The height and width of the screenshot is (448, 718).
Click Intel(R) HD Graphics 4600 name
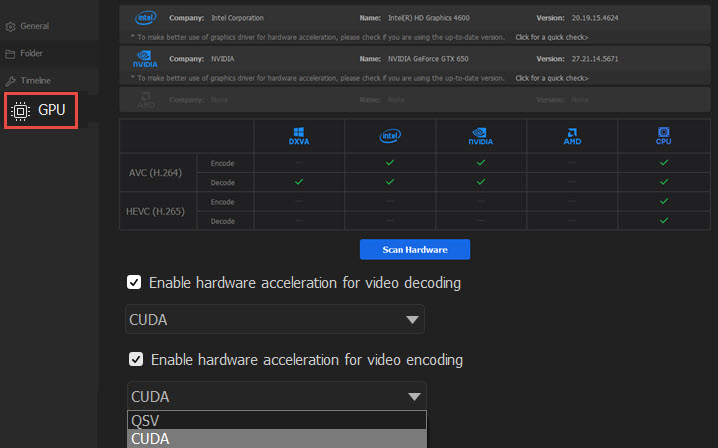coord(429,18)
